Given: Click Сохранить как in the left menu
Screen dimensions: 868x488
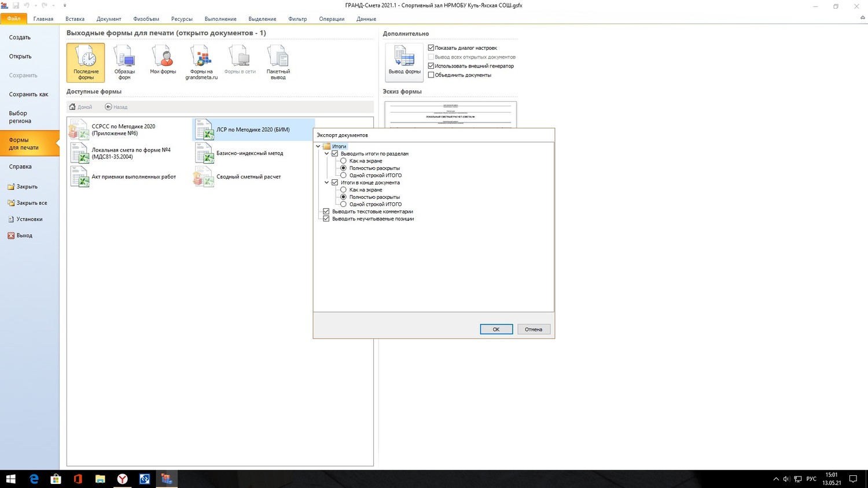Looking at the screenshot, I should [x=30, y=94].
